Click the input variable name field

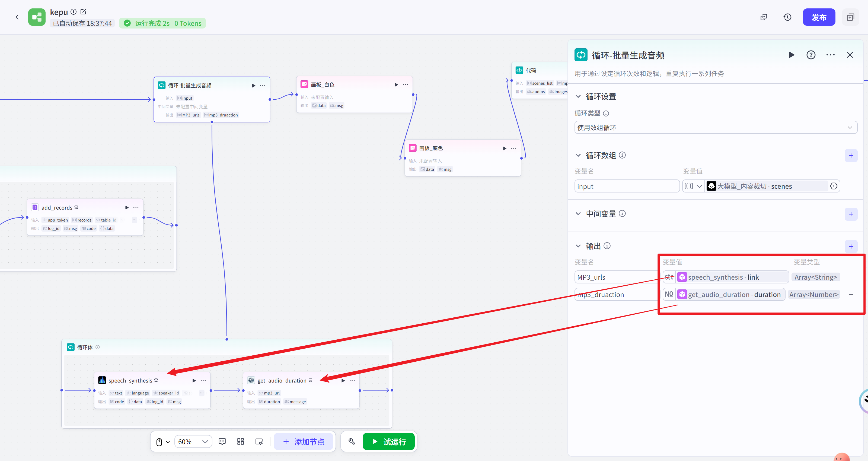point(627,186)
